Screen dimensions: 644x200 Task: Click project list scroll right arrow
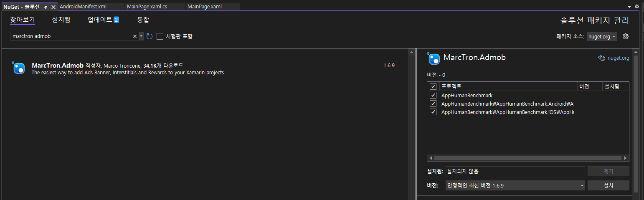[625, 158]
